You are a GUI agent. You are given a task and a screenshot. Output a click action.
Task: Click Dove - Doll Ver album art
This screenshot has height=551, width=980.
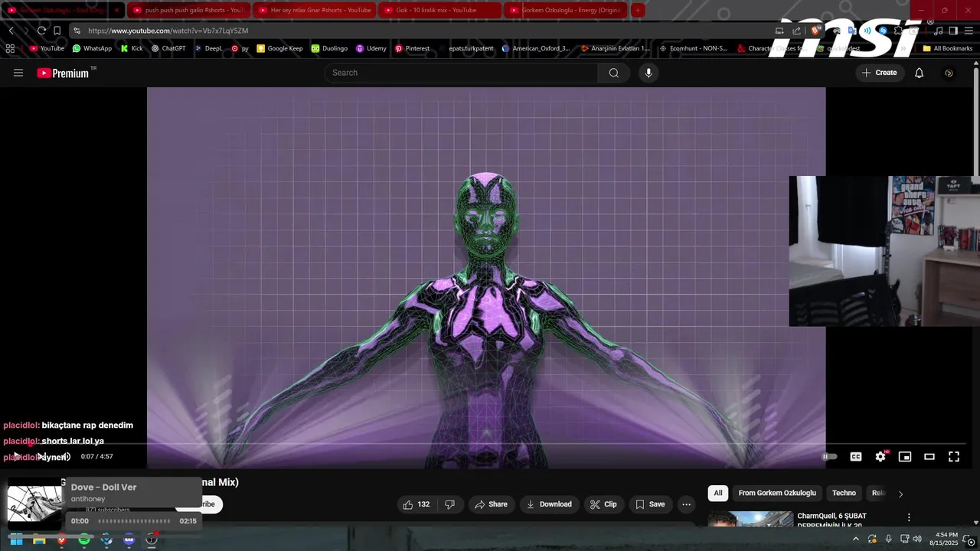click(34, 504)
